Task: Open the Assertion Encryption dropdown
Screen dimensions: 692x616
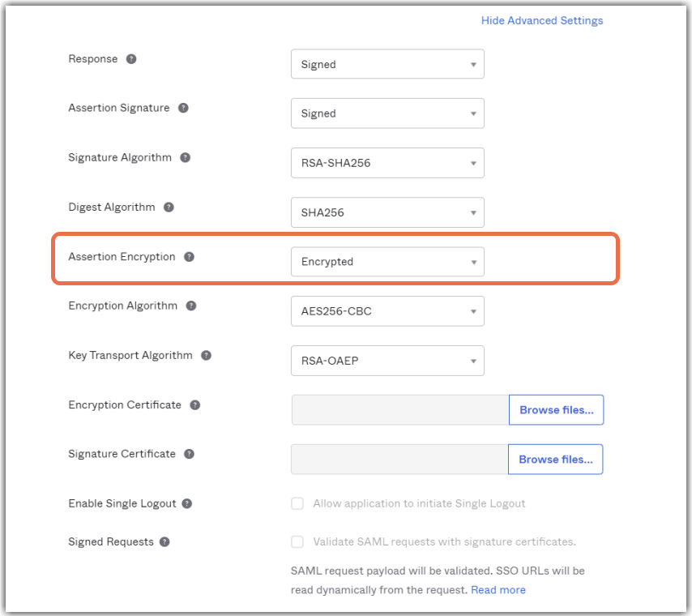Action: click(387, 262)
